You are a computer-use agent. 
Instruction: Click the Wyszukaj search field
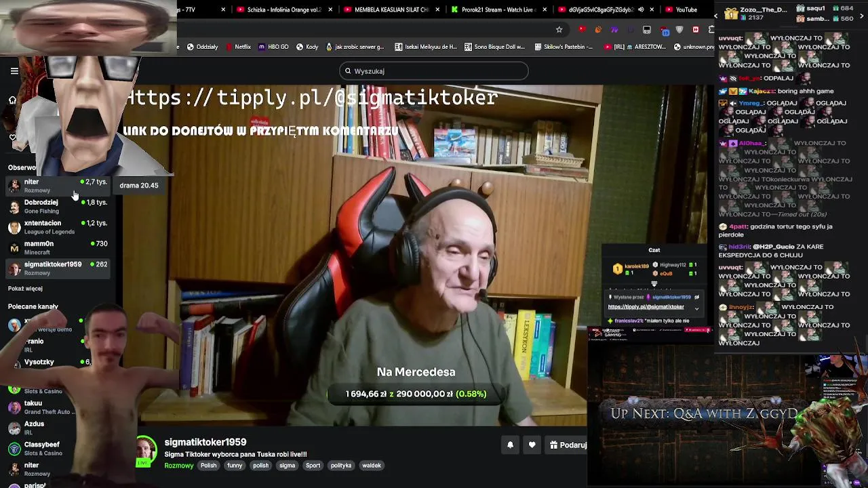[x=434, y=71]
